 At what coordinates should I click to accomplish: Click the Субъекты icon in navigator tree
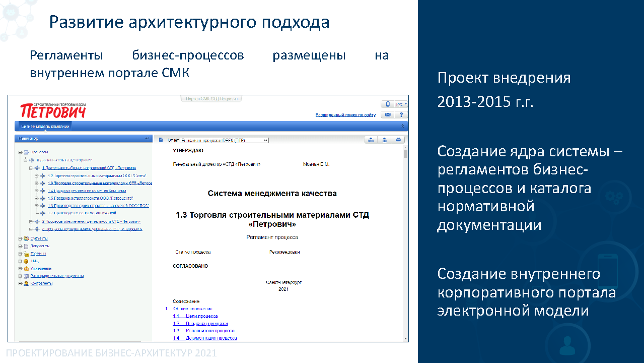pos(26,239)
